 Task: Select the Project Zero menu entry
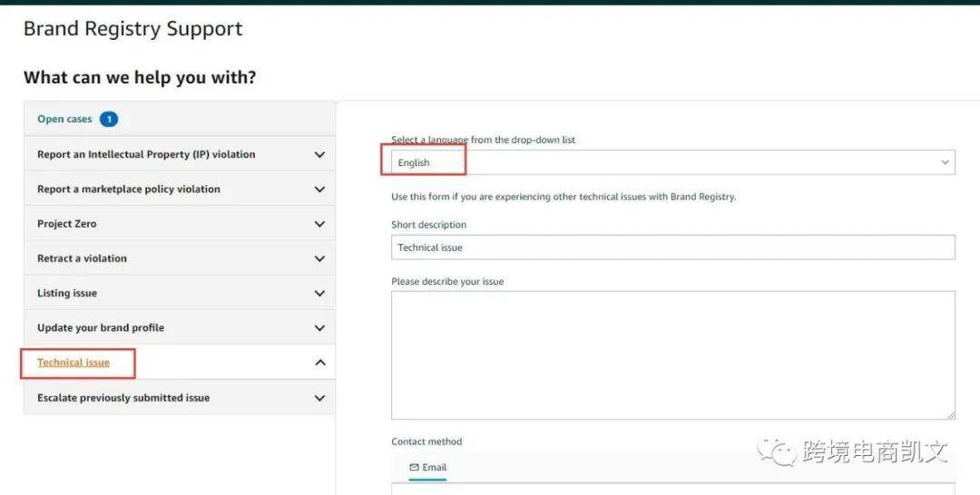(180, 223)
